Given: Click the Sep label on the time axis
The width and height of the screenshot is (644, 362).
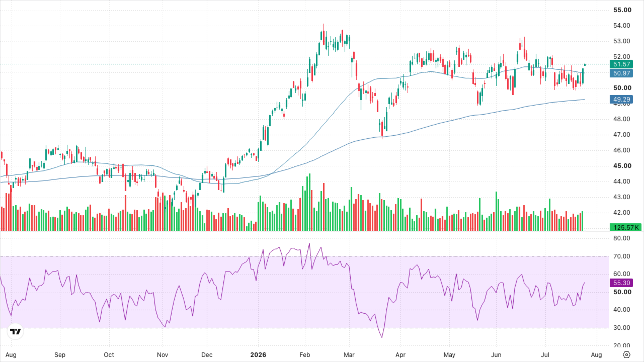Looking at the screenshot, I should [x=60, y=355].
